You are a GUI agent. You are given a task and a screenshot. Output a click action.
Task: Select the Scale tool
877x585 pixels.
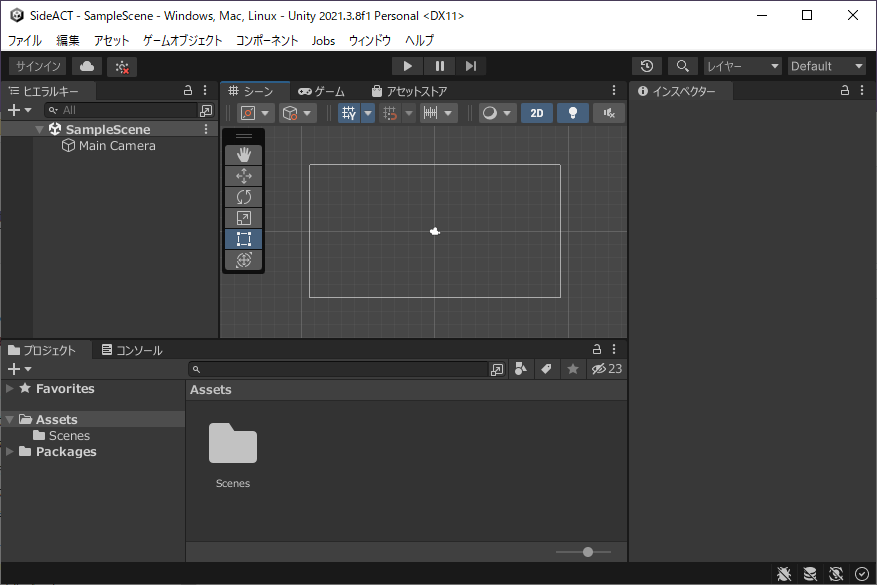pyautogui.click(x=243, y=218)
